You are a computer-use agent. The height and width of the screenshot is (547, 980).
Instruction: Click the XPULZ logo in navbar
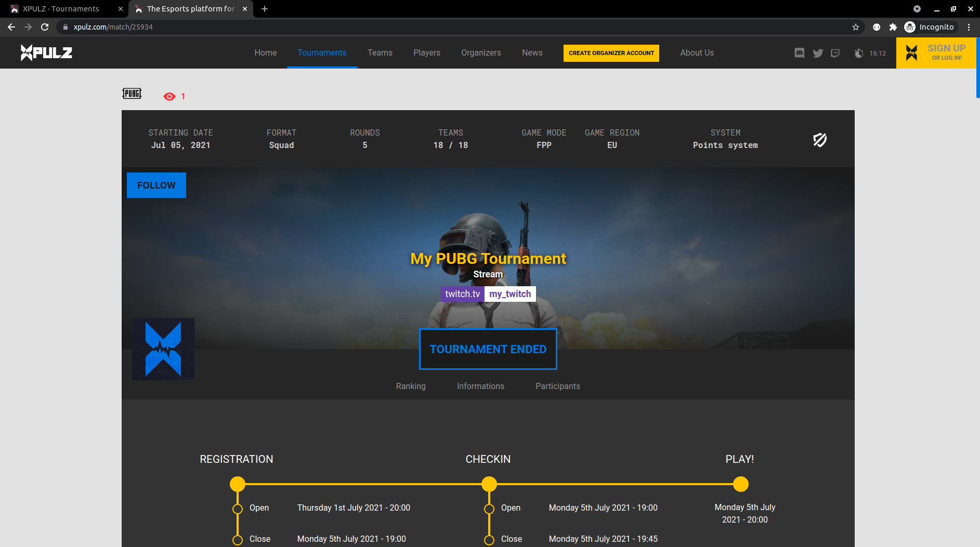point(46,52)
